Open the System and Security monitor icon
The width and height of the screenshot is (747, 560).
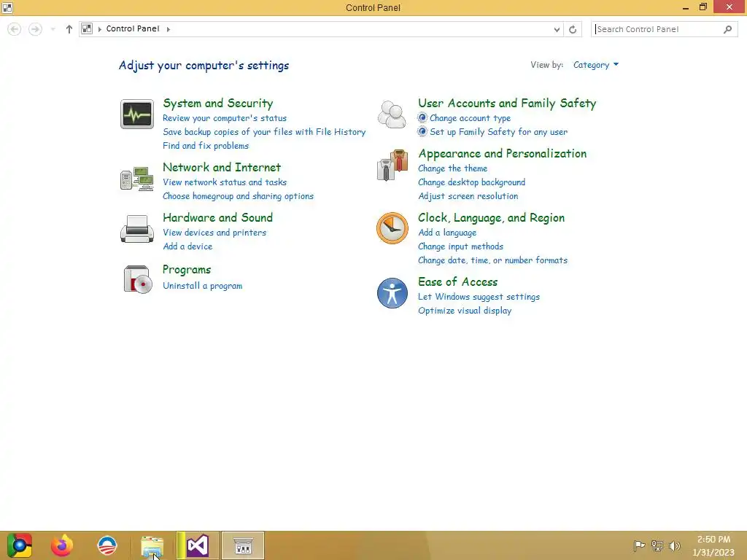[x=136, y=114]
